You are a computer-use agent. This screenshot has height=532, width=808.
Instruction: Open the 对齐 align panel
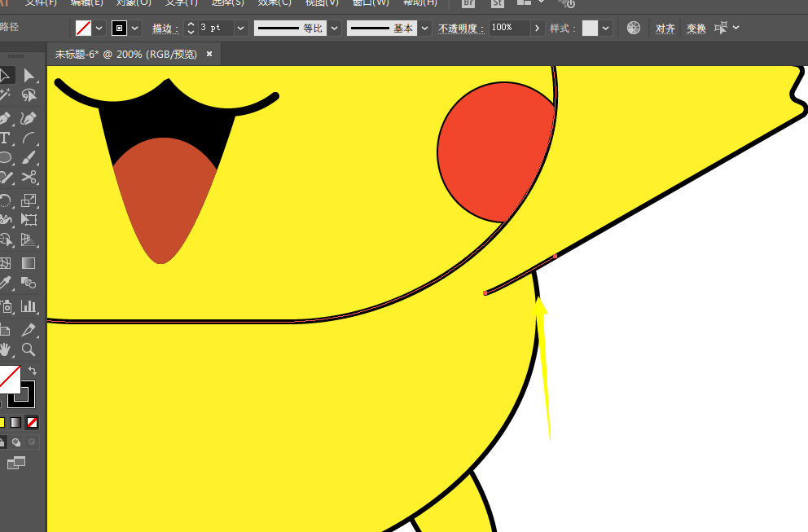(665, 29)
